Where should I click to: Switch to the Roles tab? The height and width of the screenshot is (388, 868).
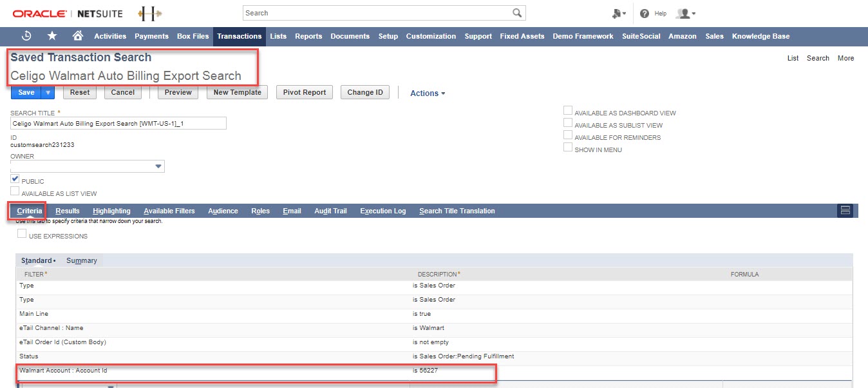pos(260,211)
